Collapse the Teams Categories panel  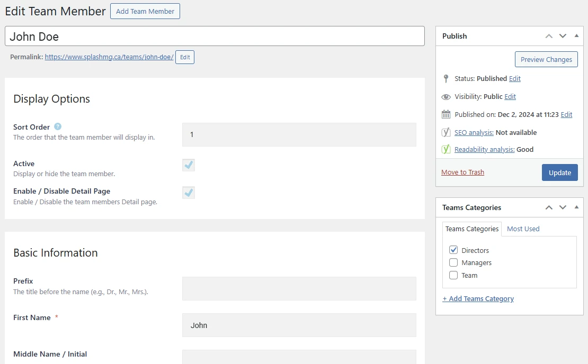click(576, 207)
